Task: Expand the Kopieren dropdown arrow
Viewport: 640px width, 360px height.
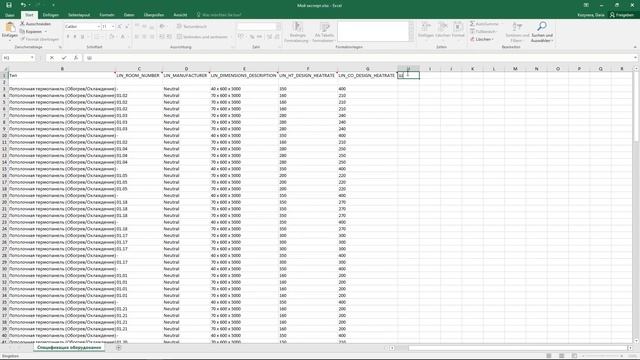Action: (x=46, y=31)
